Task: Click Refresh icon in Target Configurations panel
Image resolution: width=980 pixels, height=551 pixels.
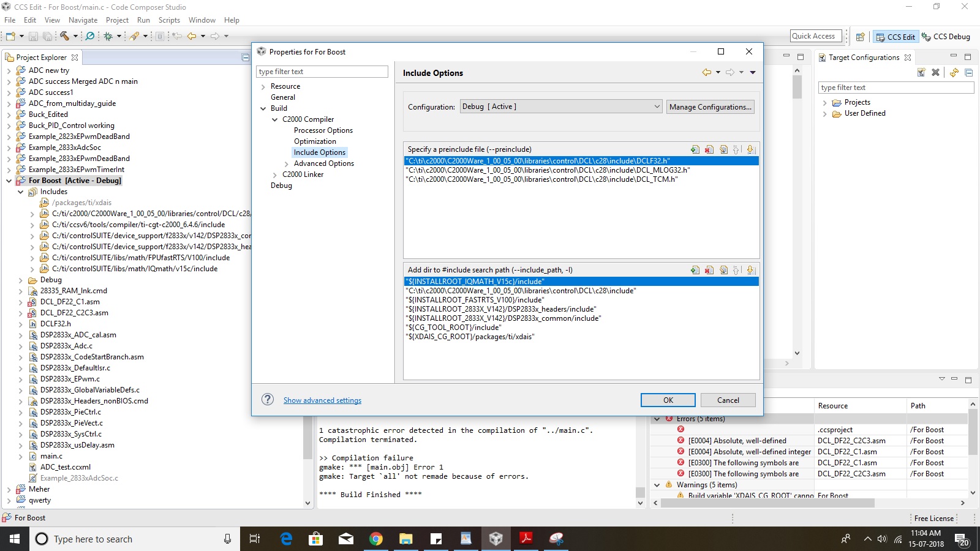Action: tap(954, 72)
